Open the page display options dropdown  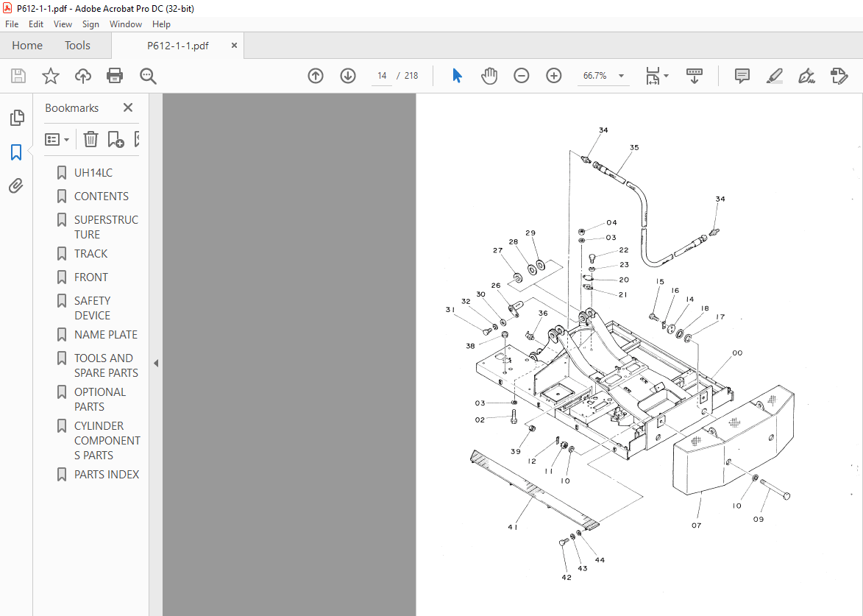coord(658,75)
